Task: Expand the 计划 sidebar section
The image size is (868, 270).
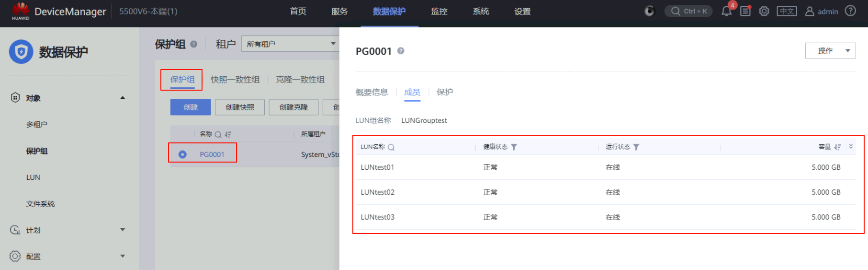Action: point(123,230)
